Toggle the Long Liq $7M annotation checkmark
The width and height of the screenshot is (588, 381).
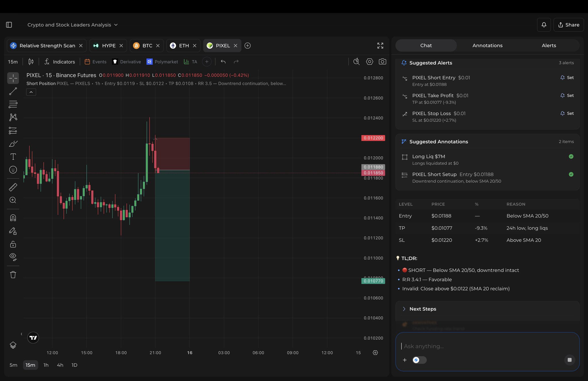coord(571,157)
